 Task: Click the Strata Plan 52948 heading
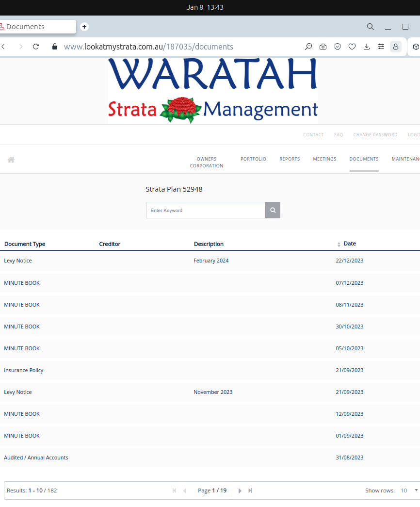click(x=174, y=189)
